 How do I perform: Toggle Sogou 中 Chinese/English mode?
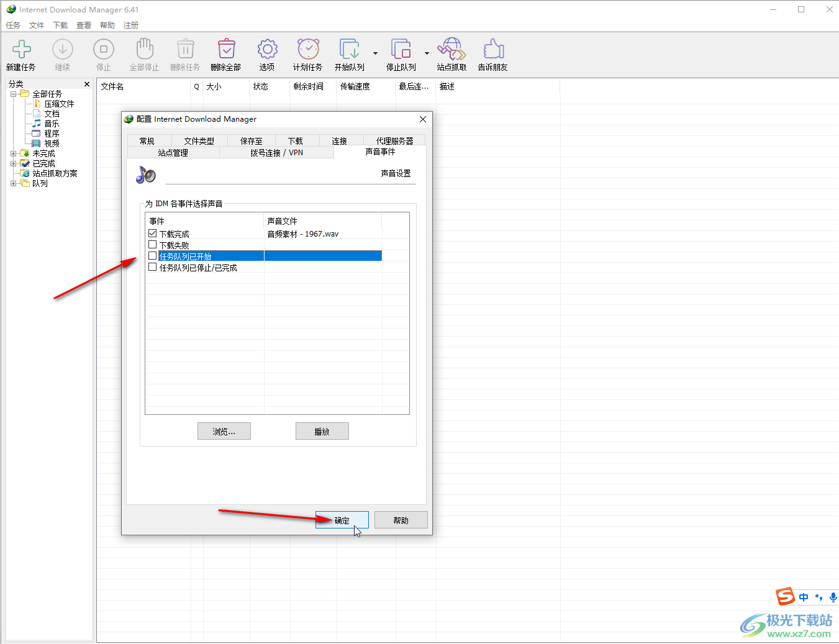(x=804, y=597)
